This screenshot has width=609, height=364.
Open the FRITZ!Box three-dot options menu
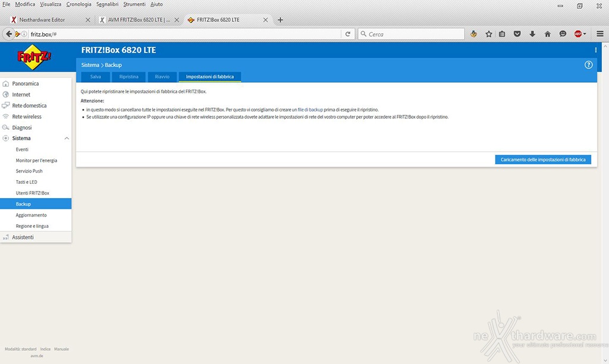(x=595, y=50)
